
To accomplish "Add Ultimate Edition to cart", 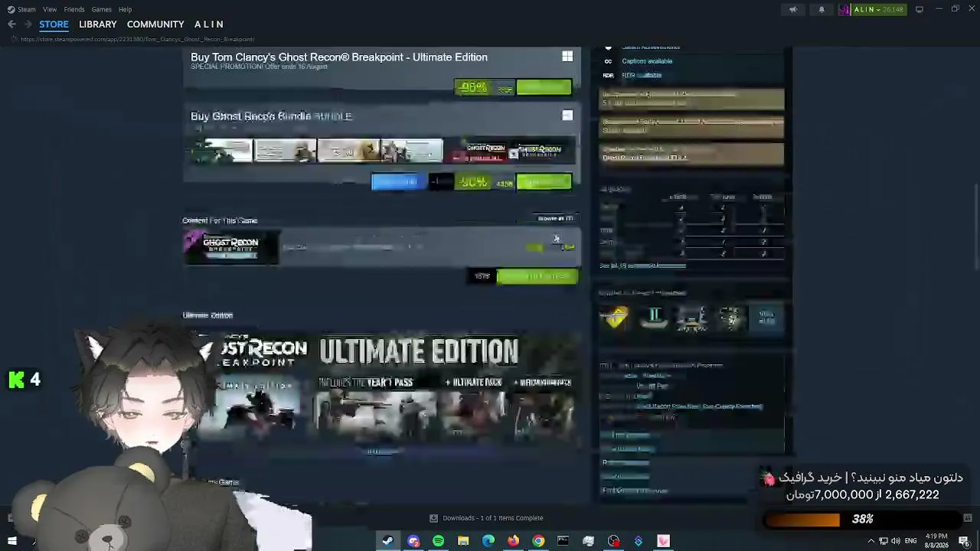I will (x=544, y=87).
